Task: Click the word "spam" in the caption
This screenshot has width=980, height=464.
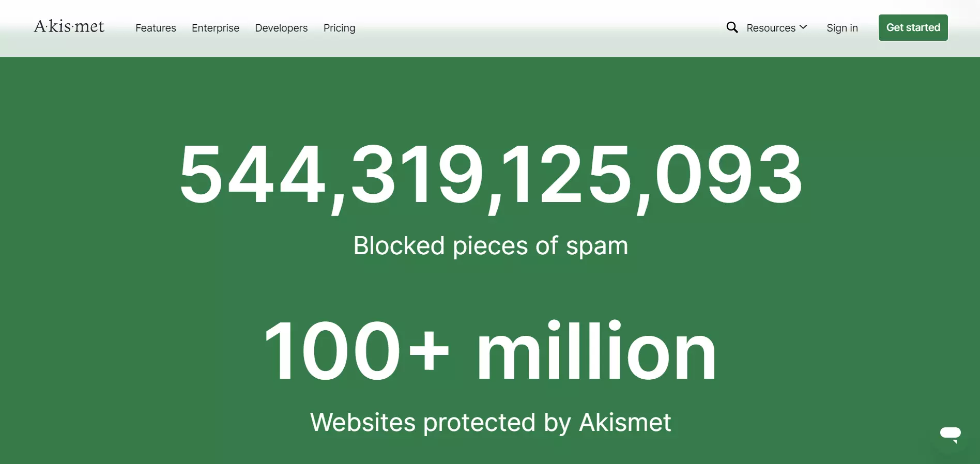Action: 597,247
